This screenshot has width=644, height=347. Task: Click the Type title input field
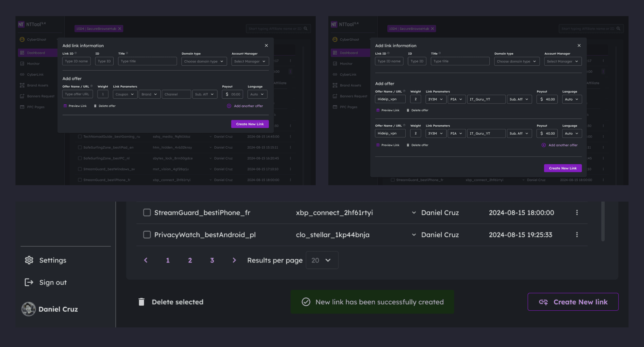(x=147, y=61)
